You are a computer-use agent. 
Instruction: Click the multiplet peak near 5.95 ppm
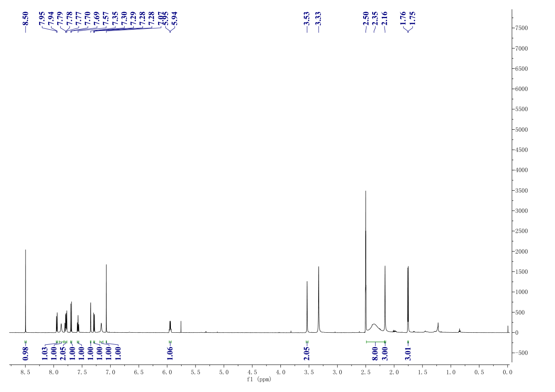point(170,327)
